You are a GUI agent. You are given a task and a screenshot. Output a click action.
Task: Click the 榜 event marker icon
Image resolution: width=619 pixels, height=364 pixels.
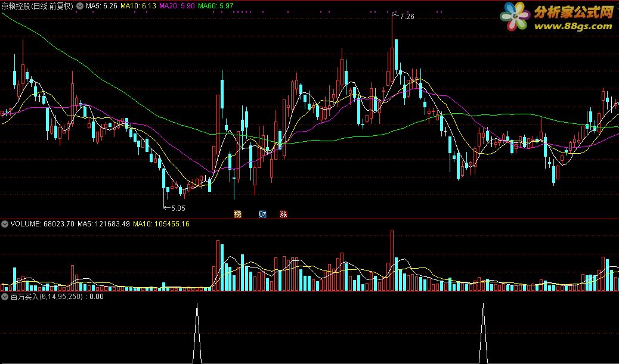pyautogui.click(x=238, y=214)
